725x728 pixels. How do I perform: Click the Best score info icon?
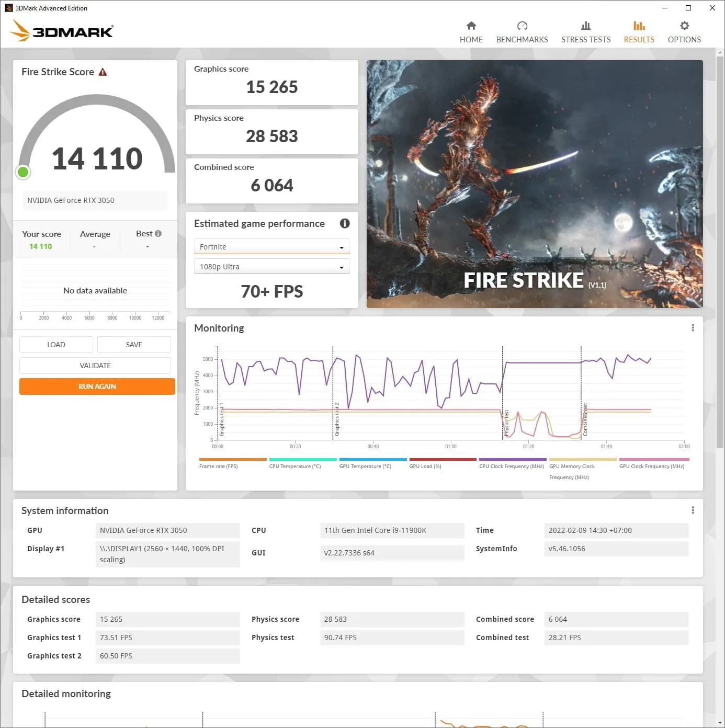pyautogui.click(x=158, y=233)
